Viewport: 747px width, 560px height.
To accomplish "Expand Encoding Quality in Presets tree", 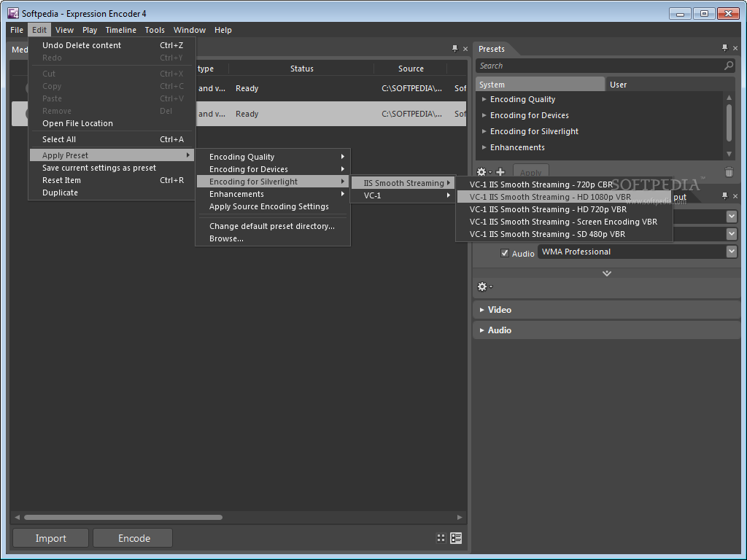I will pos(484,99).
